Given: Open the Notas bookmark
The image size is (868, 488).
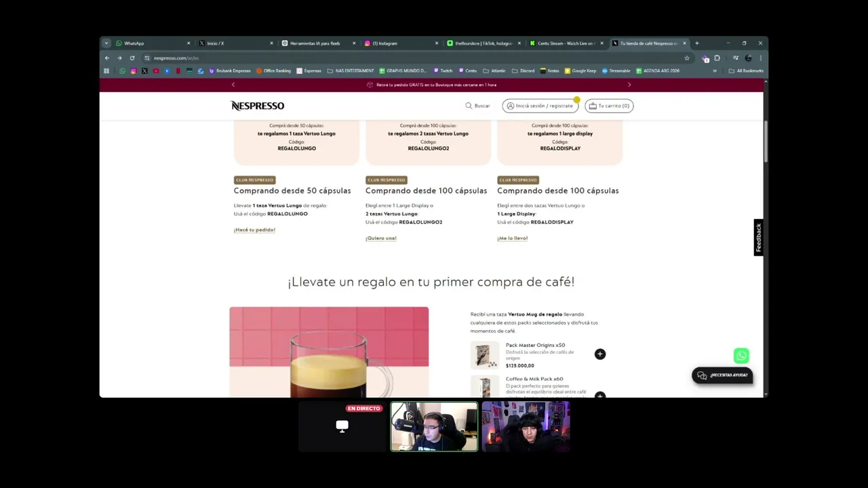Looking at the screenshot, I should click(550, 70).
